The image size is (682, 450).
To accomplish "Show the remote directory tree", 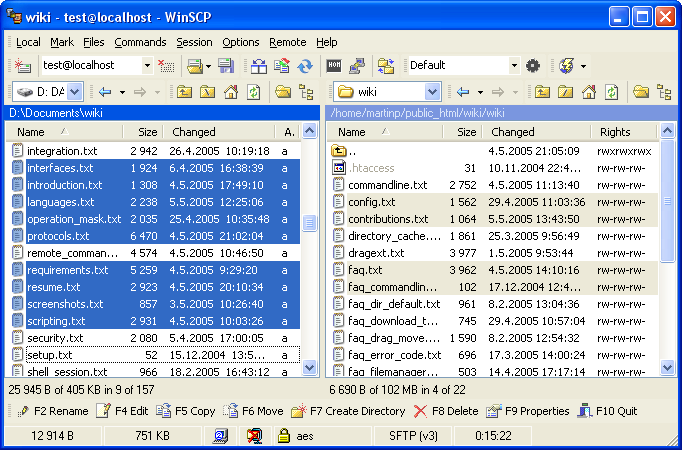I will [x=664, y=92].
